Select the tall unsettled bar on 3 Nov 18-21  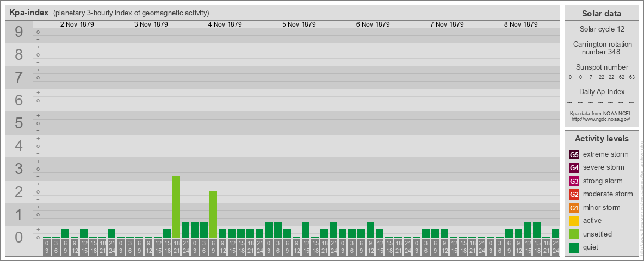176,207
